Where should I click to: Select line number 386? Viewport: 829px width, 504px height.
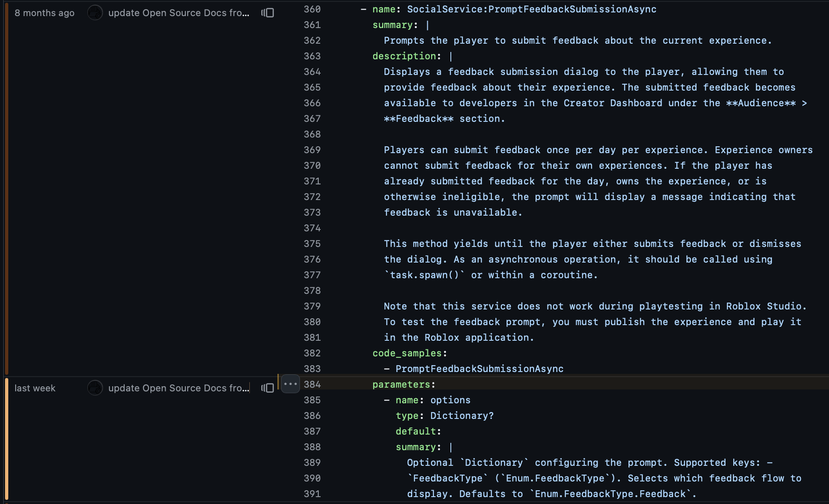click(312, 416)
